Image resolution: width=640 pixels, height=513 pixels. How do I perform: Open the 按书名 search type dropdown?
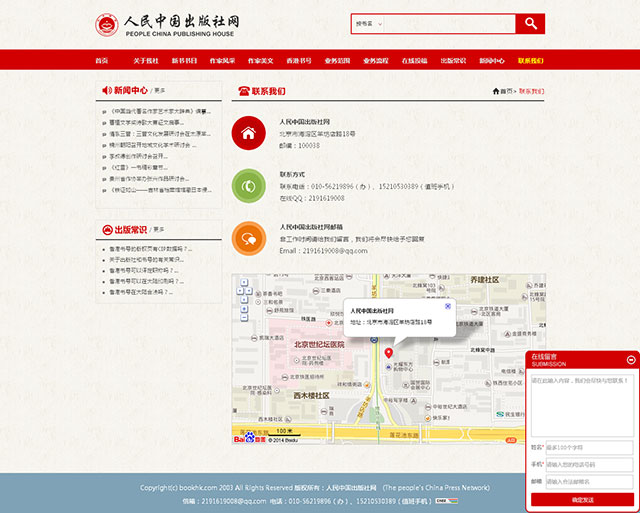(x=368, y=23)
